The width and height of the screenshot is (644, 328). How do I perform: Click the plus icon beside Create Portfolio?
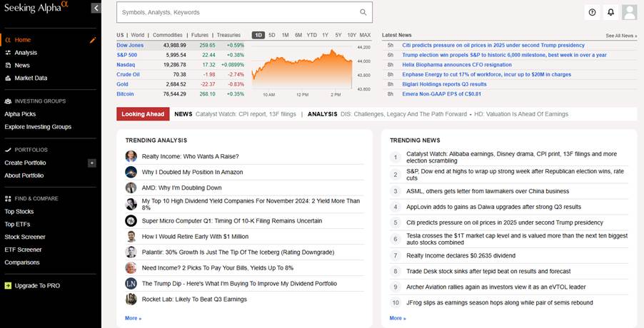(92, 163)
